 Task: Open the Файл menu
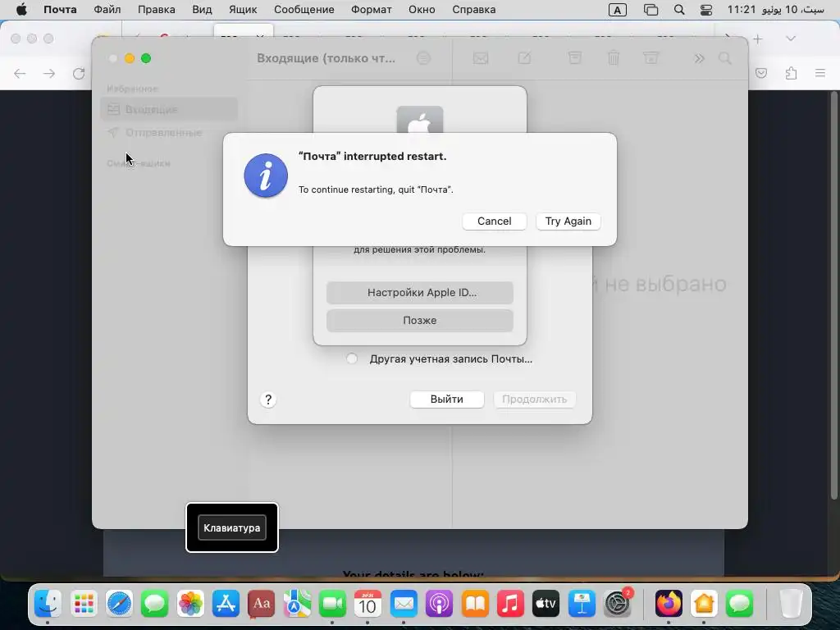[x=107, y=10]
